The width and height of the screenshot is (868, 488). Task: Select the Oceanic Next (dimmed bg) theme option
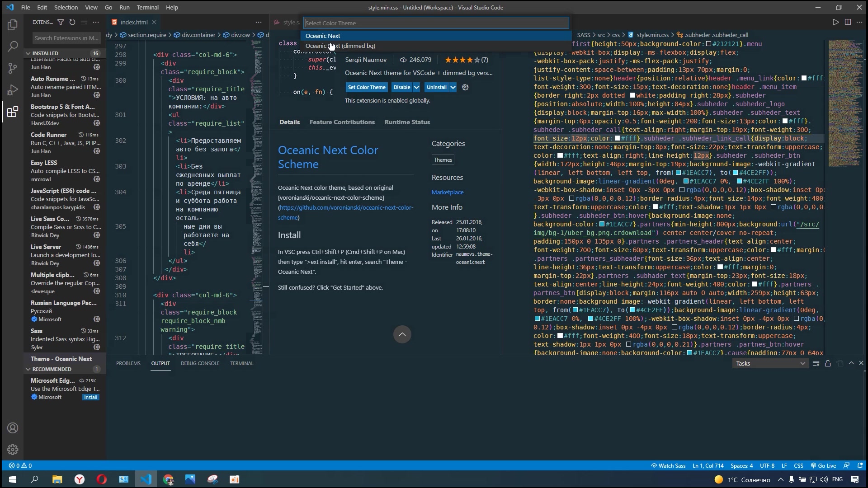coord(436,46)
